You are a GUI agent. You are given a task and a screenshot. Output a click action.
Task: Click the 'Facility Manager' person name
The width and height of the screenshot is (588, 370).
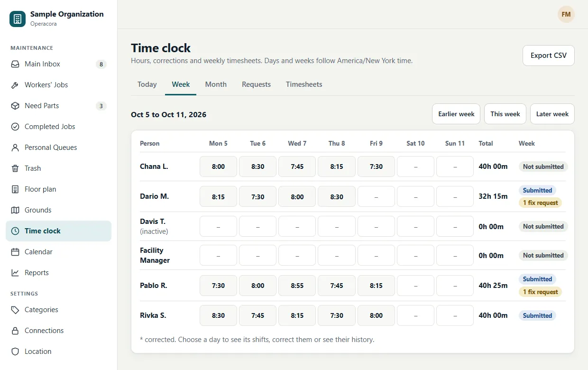(x=155, y=255)
